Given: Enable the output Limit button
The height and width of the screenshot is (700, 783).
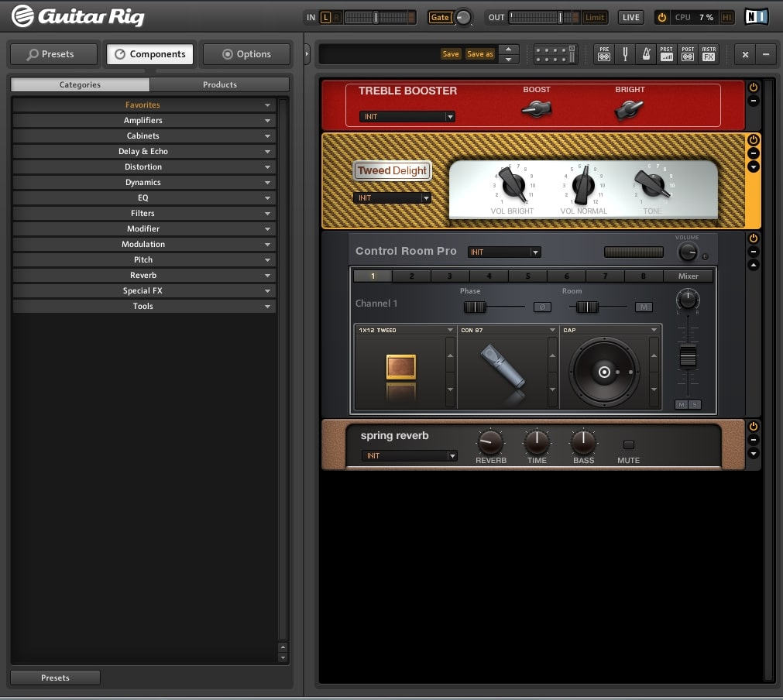Looking at the screenshot, I should (595, 17).
